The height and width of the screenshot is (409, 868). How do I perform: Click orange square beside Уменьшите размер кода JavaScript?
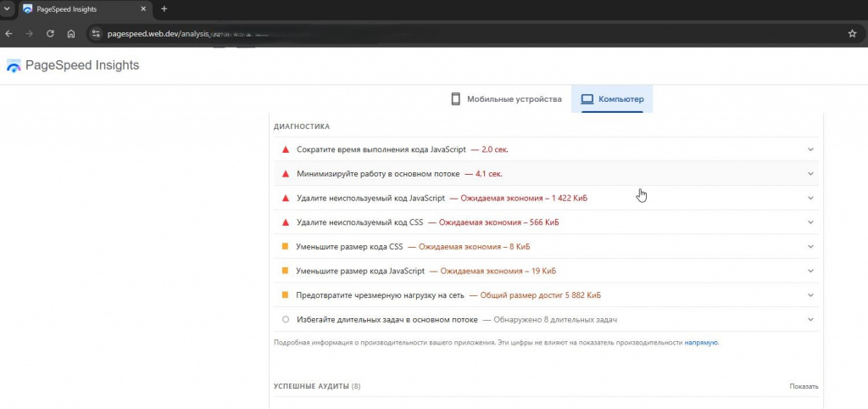click(x=285, y=271)
